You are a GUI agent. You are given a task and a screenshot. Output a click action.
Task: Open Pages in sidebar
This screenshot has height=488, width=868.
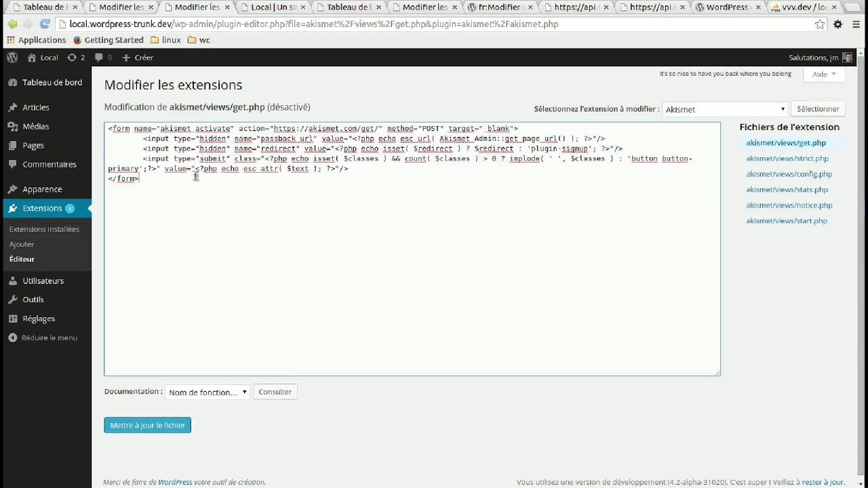tap(45, 145)
